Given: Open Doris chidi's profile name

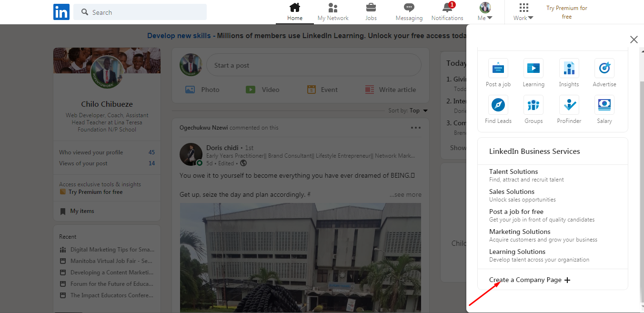Looking at the screenshot, I should (x=222, y=148).
